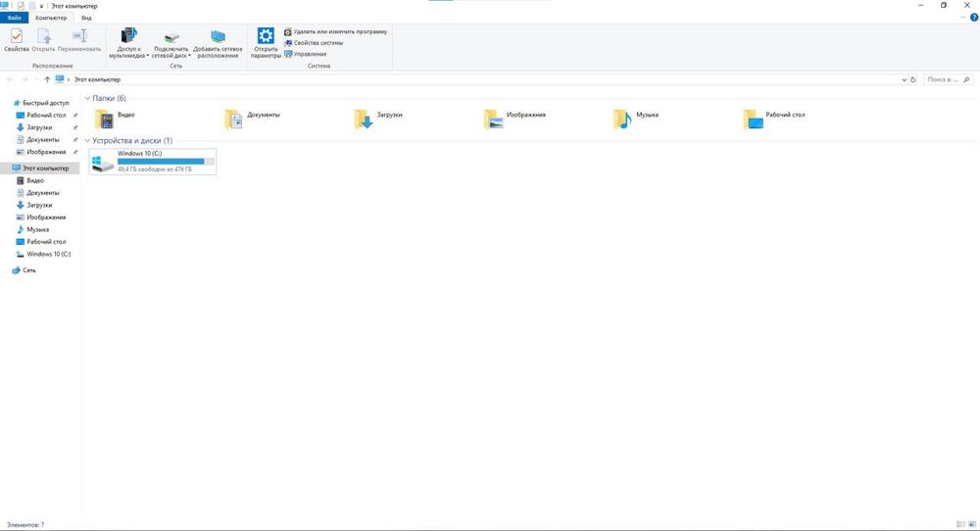Select the Загрузки folder icon
Screen dimensions: 980x531
point(364,119)
